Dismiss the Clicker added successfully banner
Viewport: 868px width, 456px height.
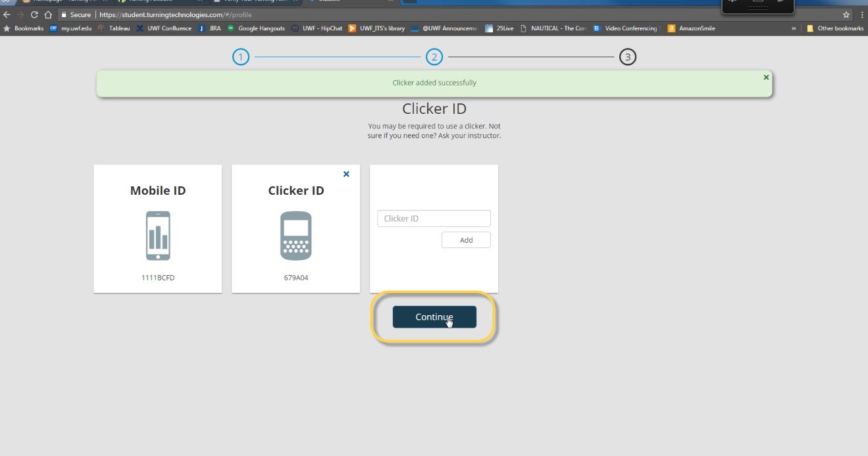[766, 77]
